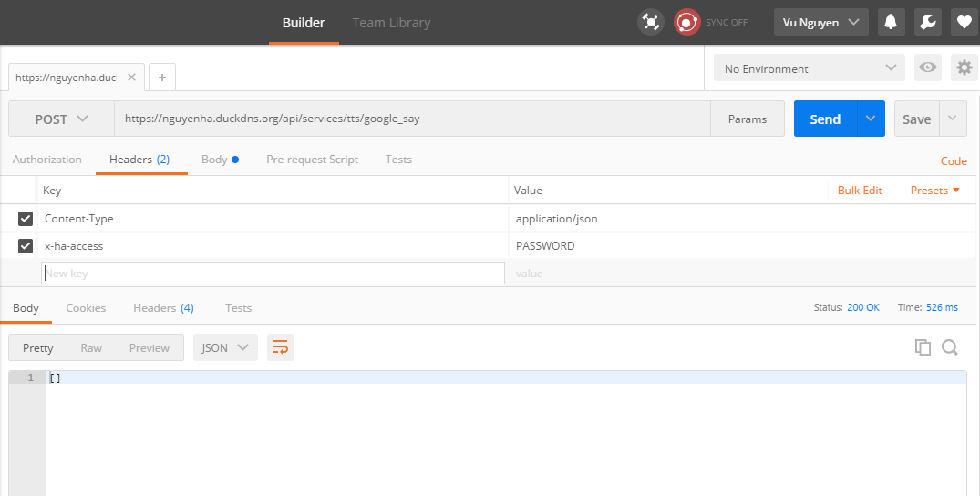Click the Code link

click(x=954, y=160)
